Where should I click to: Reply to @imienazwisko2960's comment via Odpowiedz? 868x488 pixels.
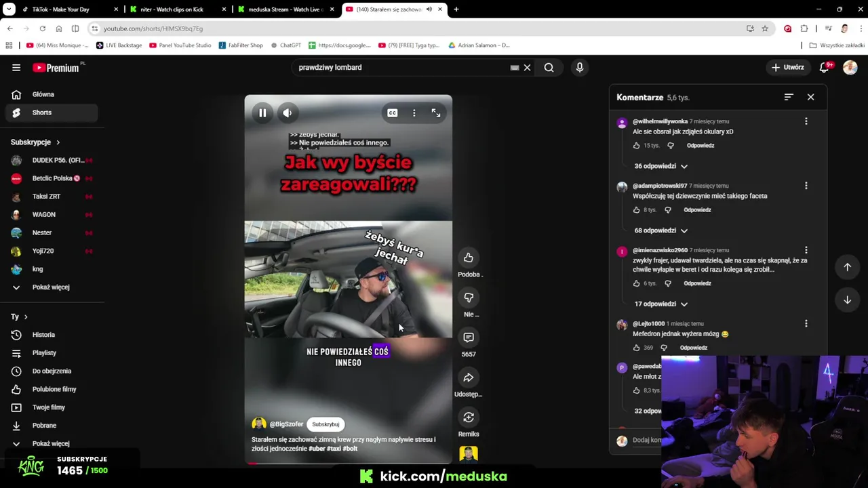click(697, 283)
